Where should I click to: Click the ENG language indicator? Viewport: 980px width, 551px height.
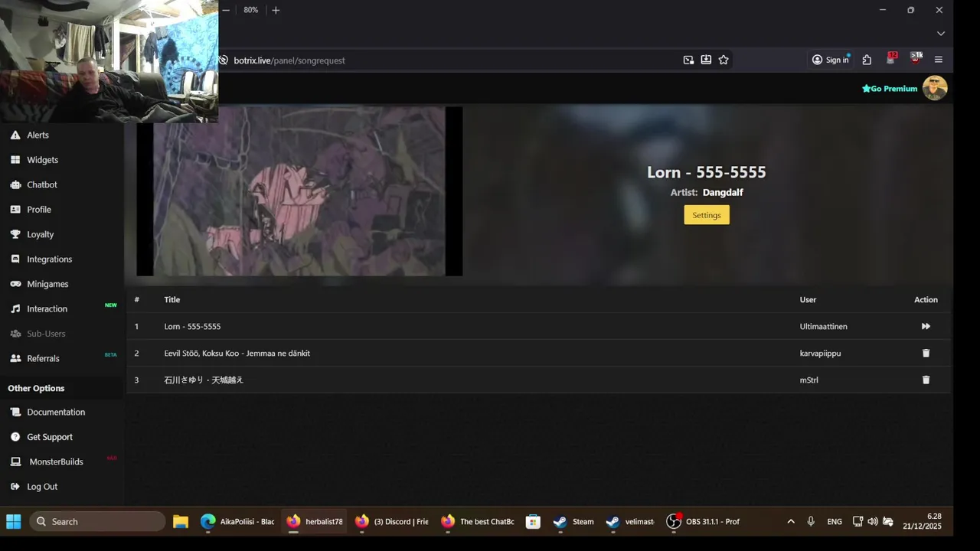click(835, 522)
